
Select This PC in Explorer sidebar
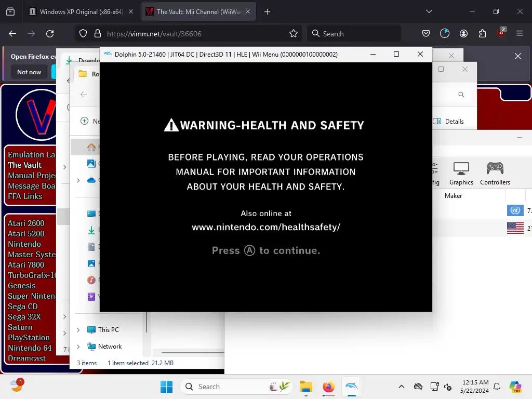click(x=108, y=330)
